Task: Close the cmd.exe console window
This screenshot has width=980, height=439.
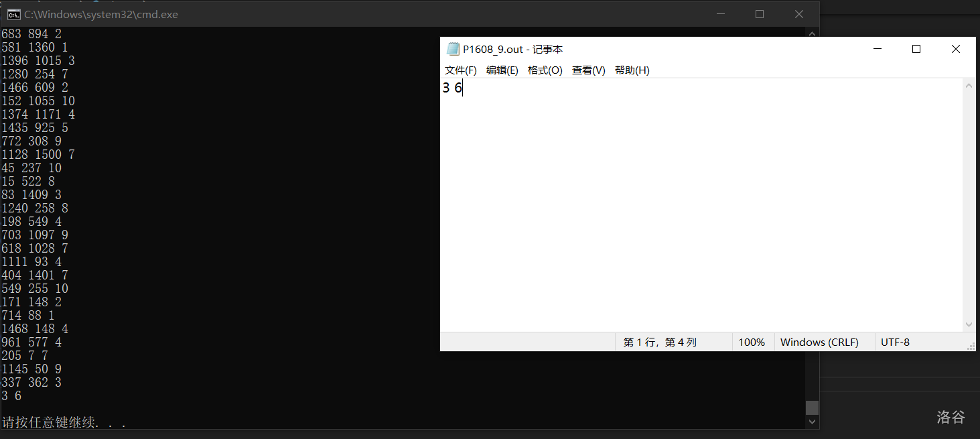Action: 799,14
